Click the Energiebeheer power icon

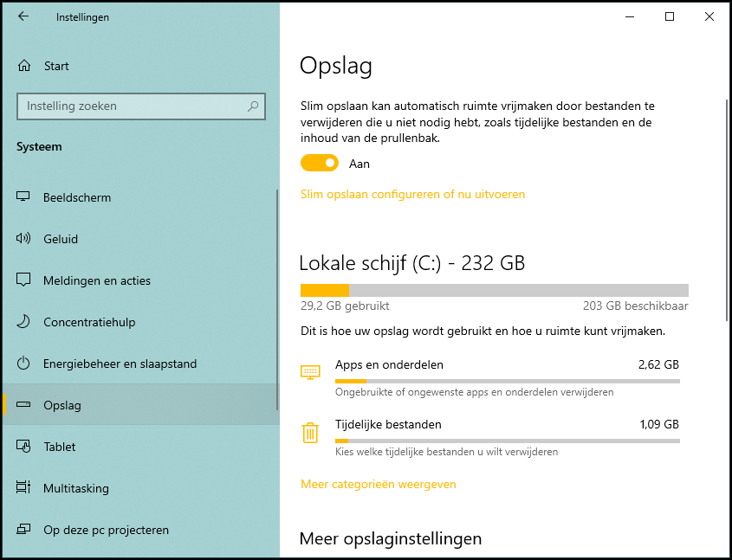click(x=23, y=364)
